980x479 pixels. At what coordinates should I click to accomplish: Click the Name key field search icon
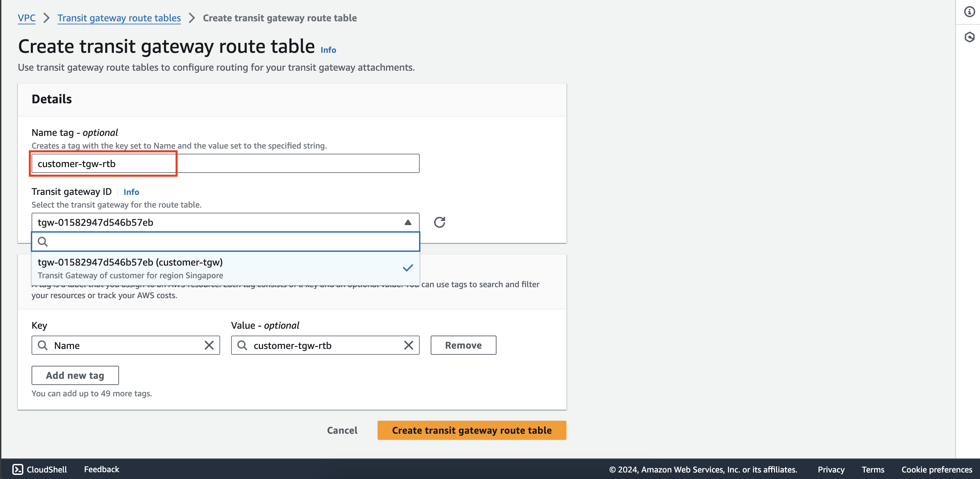43,344
